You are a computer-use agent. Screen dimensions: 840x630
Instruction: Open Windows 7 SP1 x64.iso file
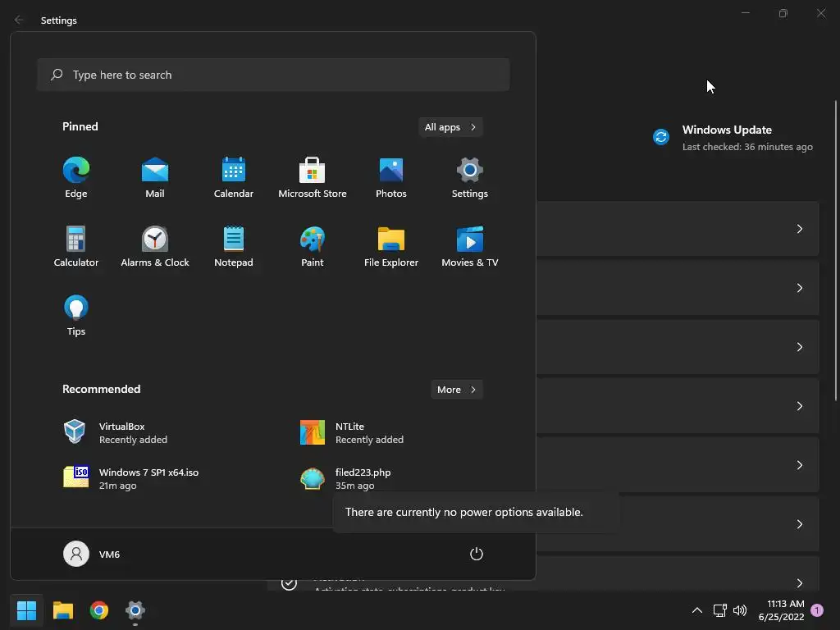[x=130, y=478]
